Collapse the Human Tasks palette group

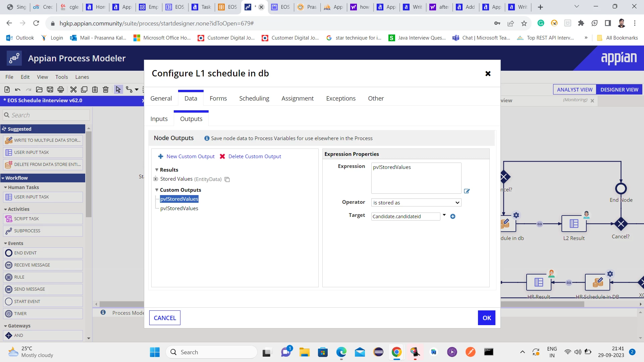pyautogui.click(x=5, y=187)
